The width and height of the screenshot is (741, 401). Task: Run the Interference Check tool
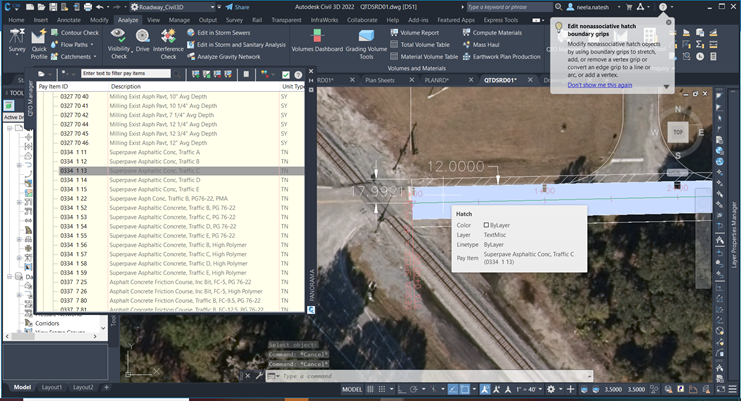tap(168, 43)
